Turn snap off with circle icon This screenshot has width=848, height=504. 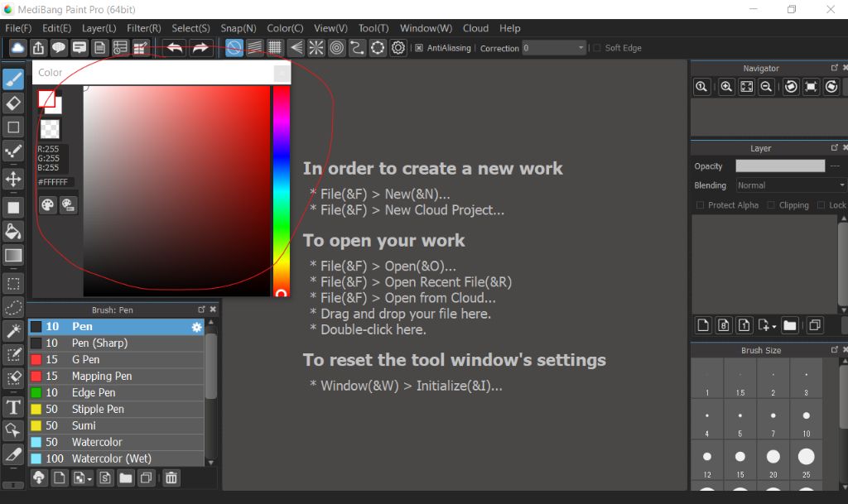point(234,47)
